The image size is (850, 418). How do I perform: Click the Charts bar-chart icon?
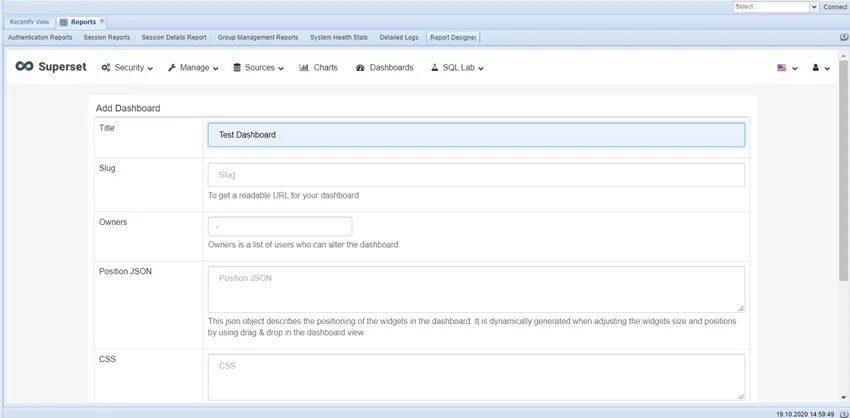coord(304,68)
